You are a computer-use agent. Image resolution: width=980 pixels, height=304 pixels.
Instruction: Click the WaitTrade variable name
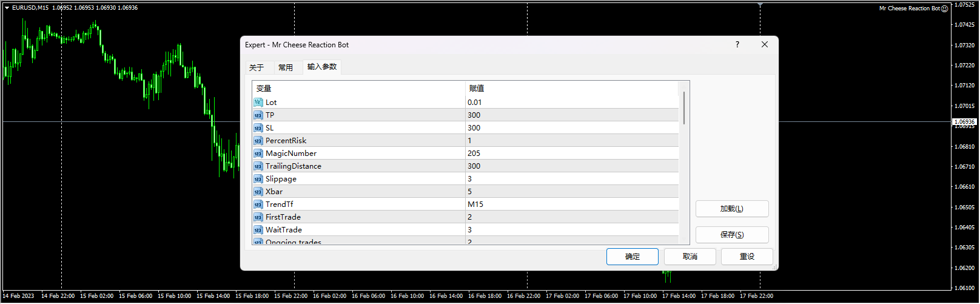tap(284, 230)
